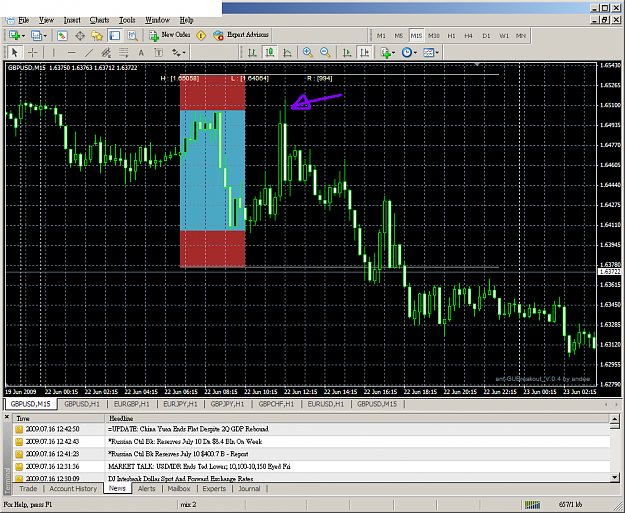Click the New Order button
The image size is (625, 513).
pyautogui.click(x=170, y=35)
